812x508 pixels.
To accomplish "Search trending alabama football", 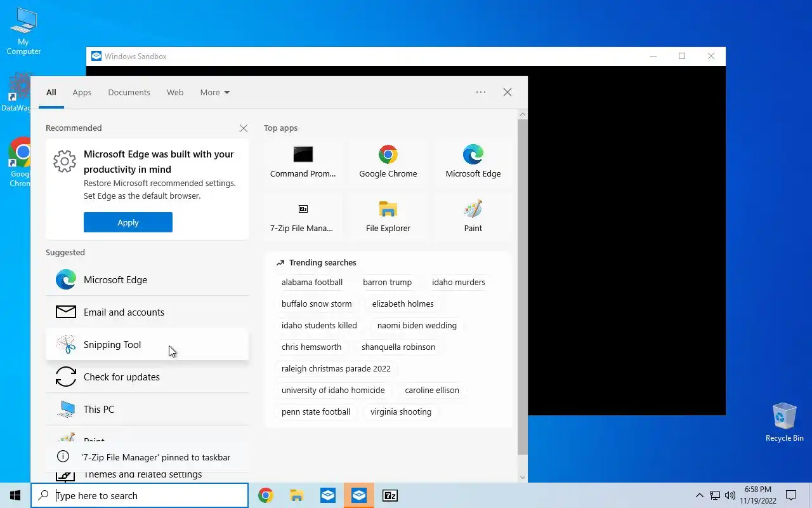I will tap(312, 282).
